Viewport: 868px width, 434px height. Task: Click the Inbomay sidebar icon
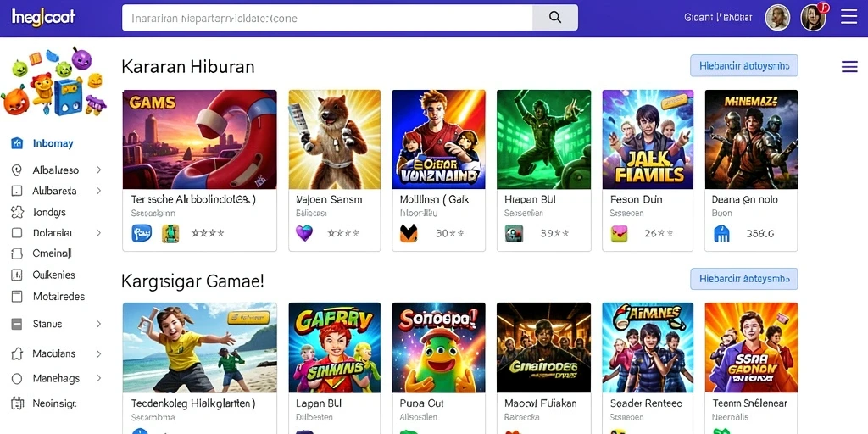pyautogui.click(x=17, y=143)
